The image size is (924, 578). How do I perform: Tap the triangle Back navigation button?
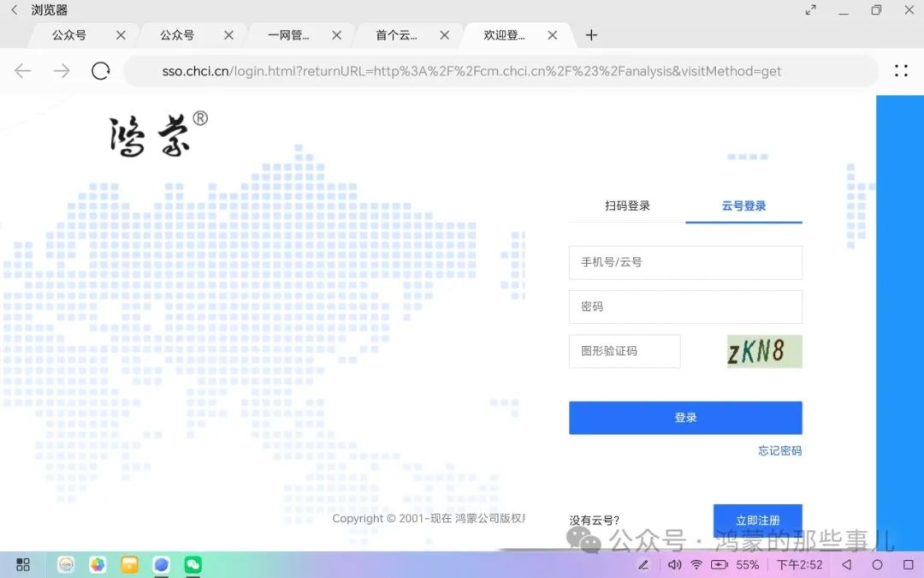point(847,564)
